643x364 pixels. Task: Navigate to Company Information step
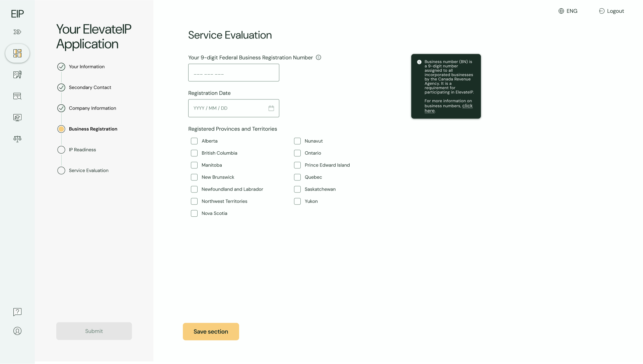92,108
